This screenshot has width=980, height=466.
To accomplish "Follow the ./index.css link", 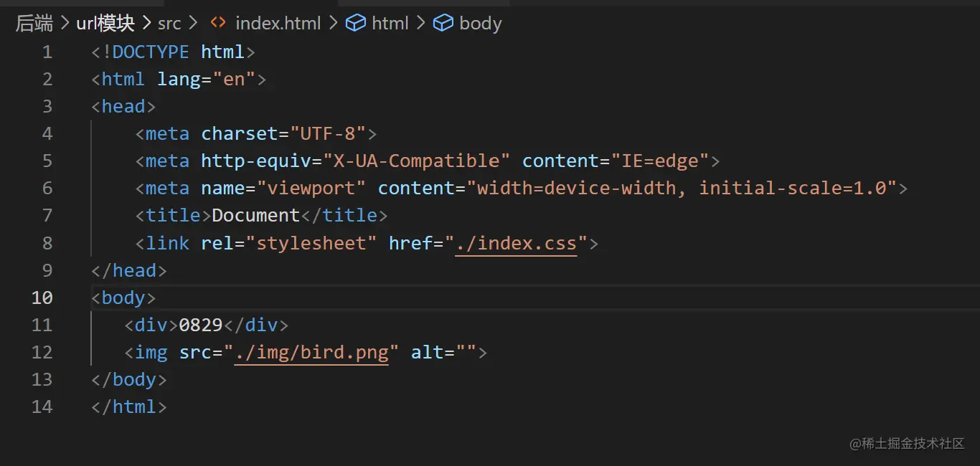I will pyautogui.click(x=516, y=243).
